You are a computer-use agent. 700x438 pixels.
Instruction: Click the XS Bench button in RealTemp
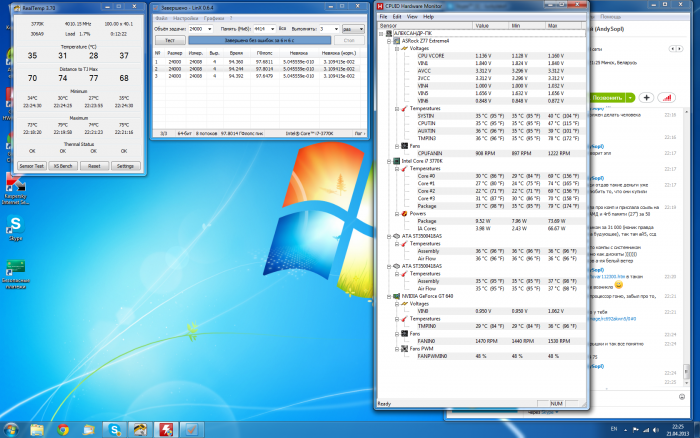pyautogui.click(x=63, y=166)
